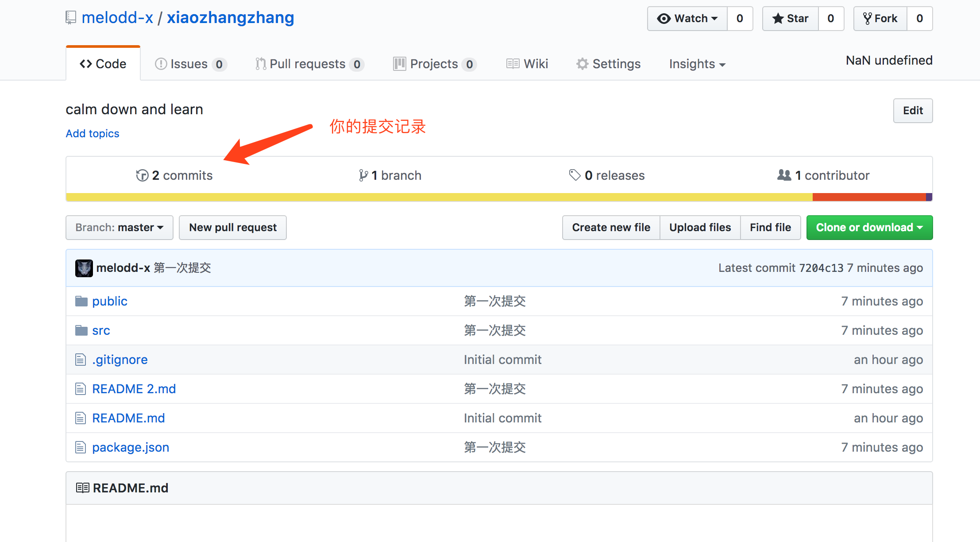Go to the Settings tab
The height and width of the screenshot is (542, 980).
coord(609,64)
